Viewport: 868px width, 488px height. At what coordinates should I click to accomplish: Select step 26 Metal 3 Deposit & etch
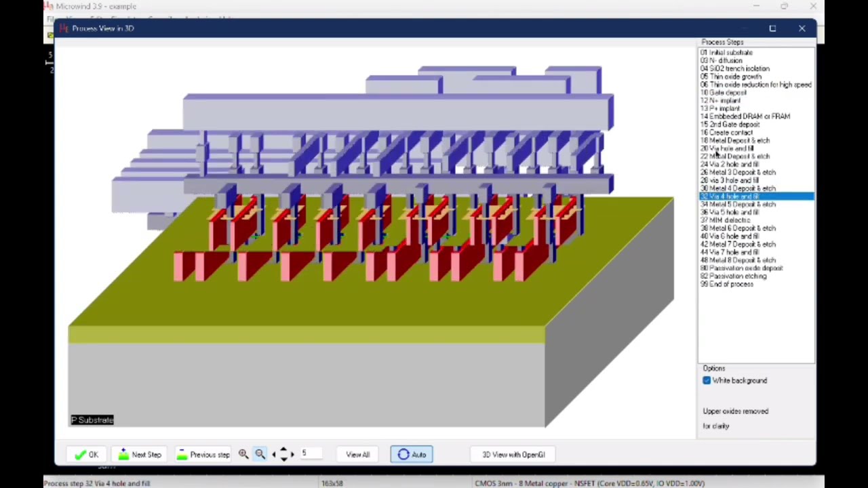pos(756,172)
